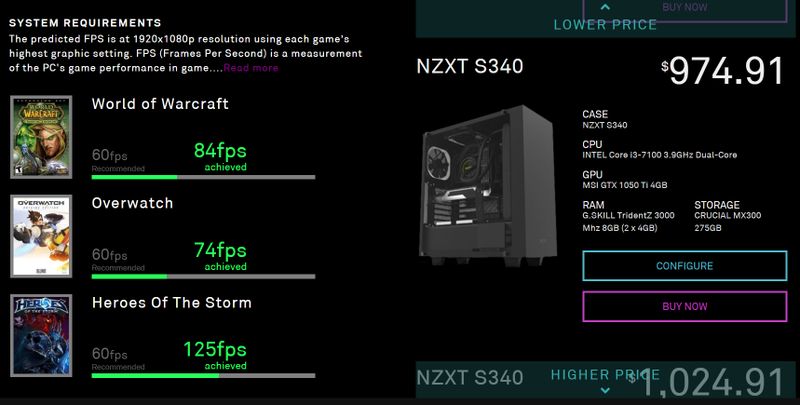Click the SYSTEM REQUIREMENTS heading

(x=85, y=23)
